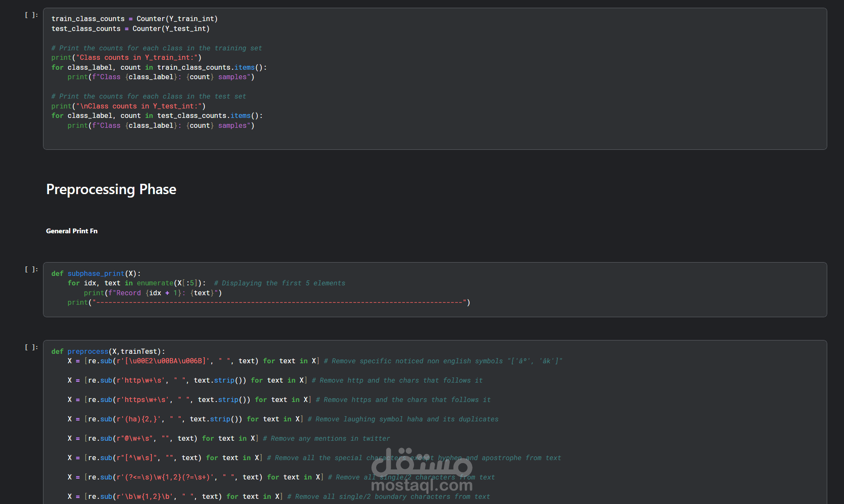The height and width of the screenshot is (504, 844).
Task: Click the execution prompt of the preprocess cell
Action: [31, 347]
